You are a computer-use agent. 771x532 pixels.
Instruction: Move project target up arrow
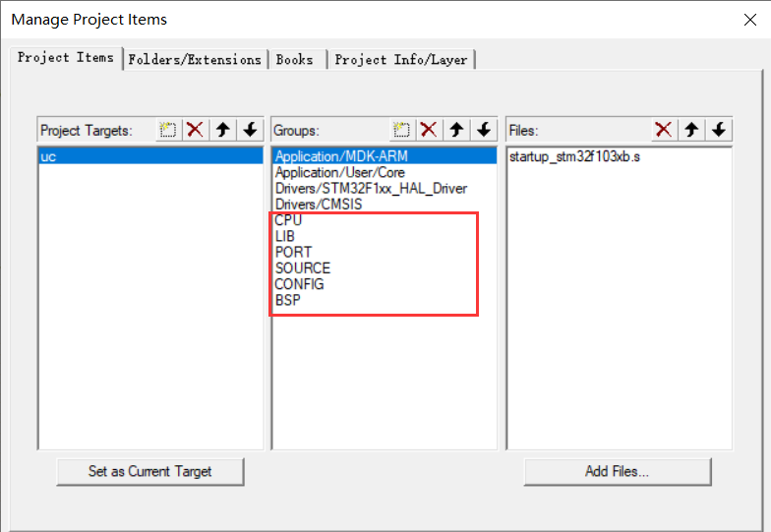[x=222, y=130]
